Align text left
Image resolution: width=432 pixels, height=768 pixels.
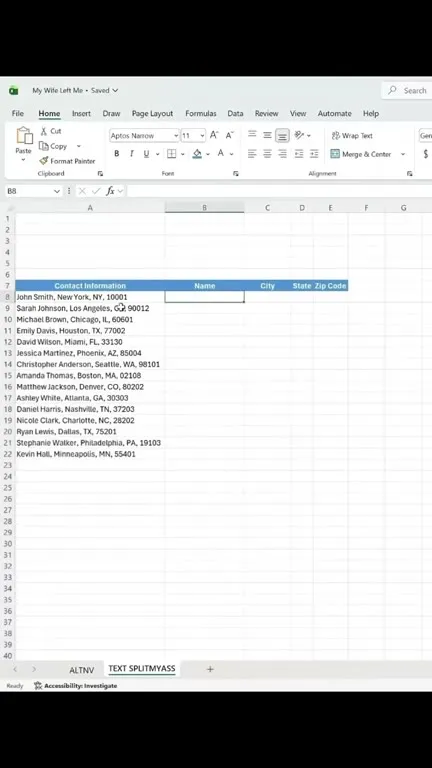(252, 154)
